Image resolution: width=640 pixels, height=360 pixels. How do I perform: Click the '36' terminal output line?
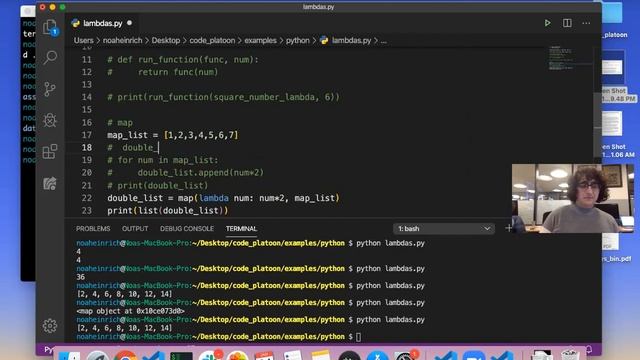pos(80,277)
